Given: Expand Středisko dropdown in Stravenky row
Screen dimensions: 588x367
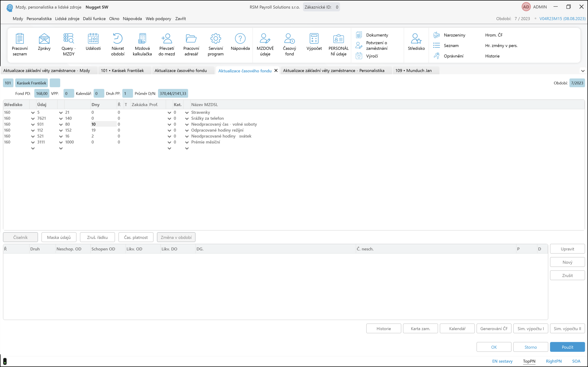Looking at the screenshot, I should click(x=33, y=113).
